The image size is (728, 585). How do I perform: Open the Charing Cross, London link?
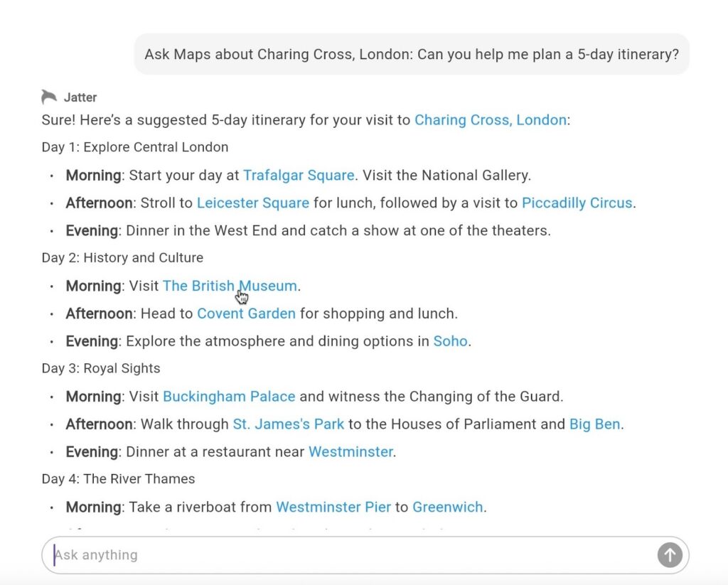tap(491, 120)
